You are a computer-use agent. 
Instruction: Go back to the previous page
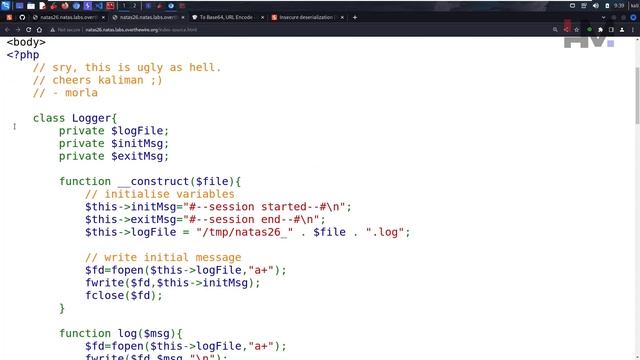[x=7, y=30]
